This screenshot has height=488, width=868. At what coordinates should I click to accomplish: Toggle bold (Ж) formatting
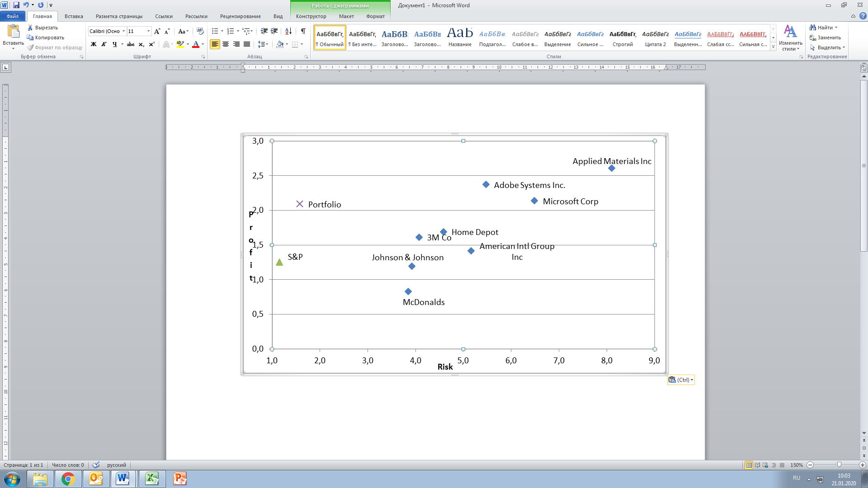(x=94, y=44)
